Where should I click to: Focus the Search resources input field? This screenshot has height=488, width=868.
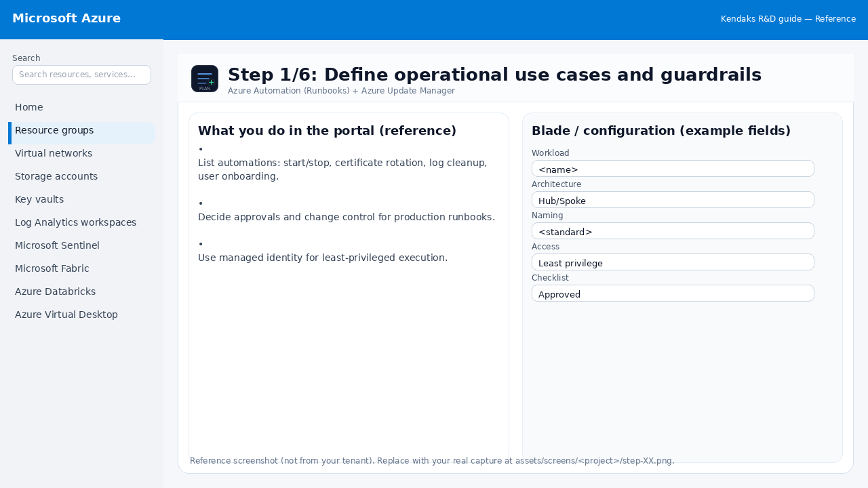(x=81, y=75)
